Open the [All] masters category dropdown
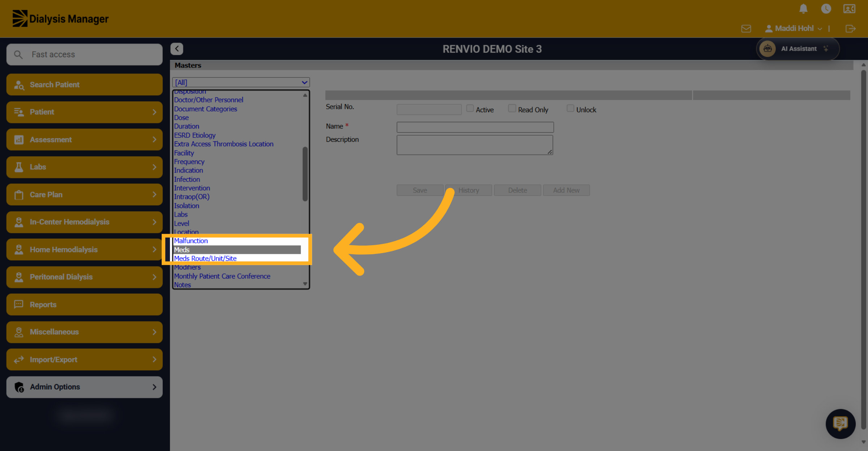 pyautogui.click(x=241, y=82)
